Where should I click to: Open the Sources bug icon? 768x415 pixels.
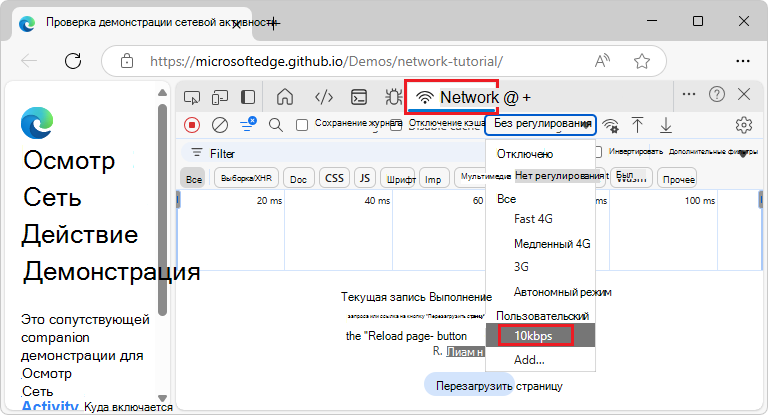click(393, 97)
